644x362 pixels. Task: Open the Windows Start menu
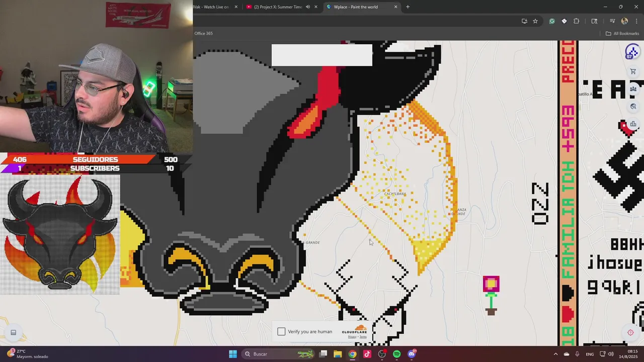[233, 354]
